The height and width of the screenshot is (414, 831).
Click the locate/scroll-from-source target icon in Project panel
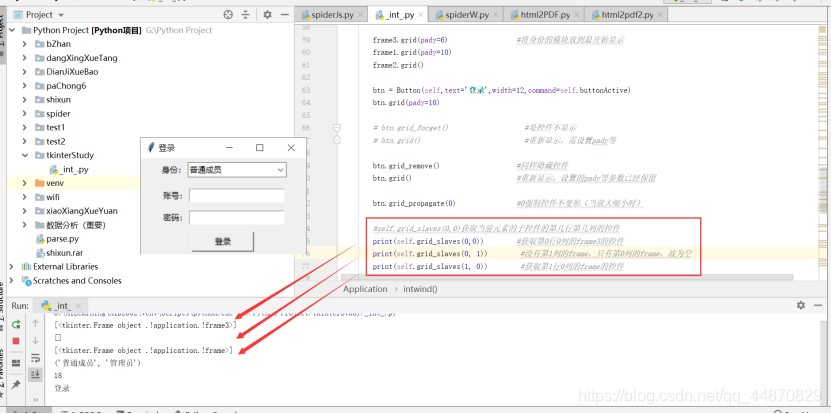tap(228, 15)
